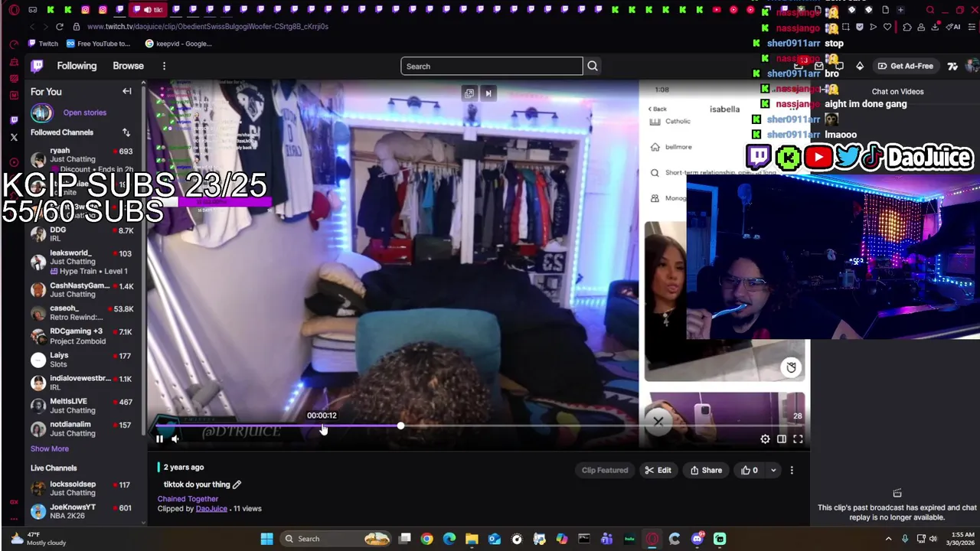
Task: Open DaoJuice clipper profile link
Action: (x=211, y=508)
